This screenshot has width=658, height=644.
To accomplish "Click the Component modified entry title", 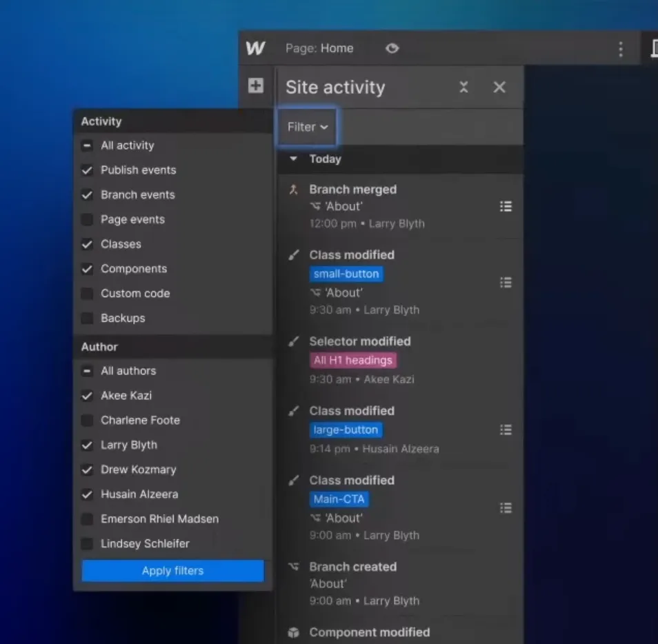I will tap(370, 632).
